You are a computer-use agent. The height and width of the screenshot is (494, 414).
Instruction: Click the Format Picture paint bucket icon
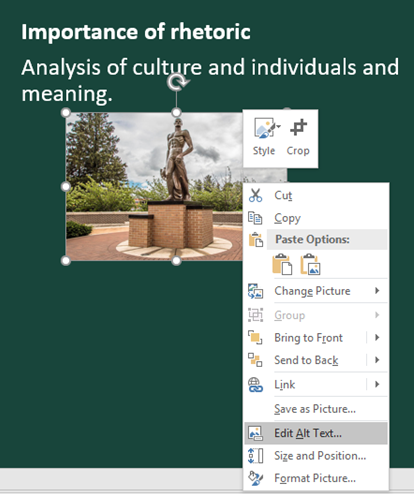point(255,478)
